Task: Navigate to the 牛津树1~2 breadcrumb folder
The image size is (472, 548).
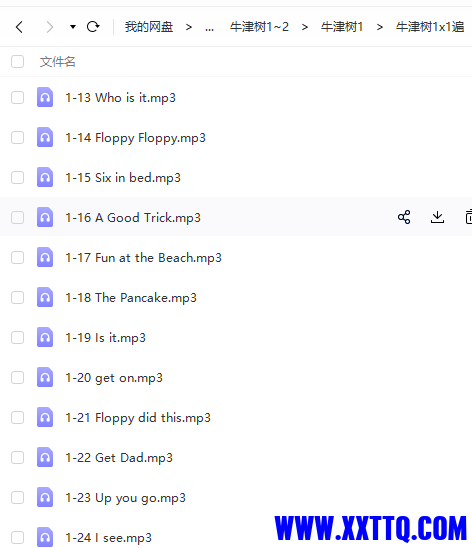Action: click(x=259, y=27)
